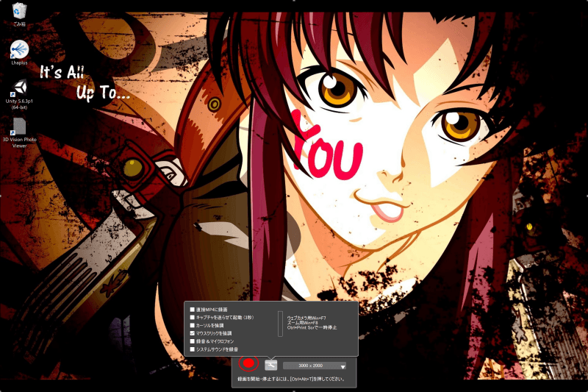Click the ズーム用Win+F8 hint text
588x392 pixels.
coord(302,323)
